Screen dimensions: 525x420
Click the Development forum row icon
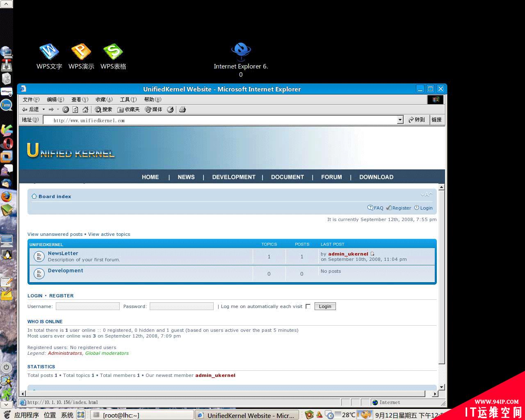coord(39,274)
